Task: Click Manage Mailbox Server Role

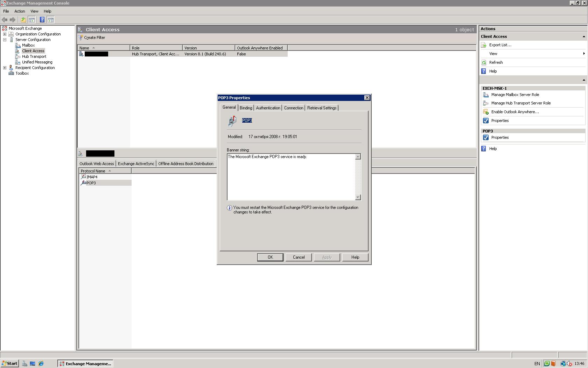Action: click(515, 95)
